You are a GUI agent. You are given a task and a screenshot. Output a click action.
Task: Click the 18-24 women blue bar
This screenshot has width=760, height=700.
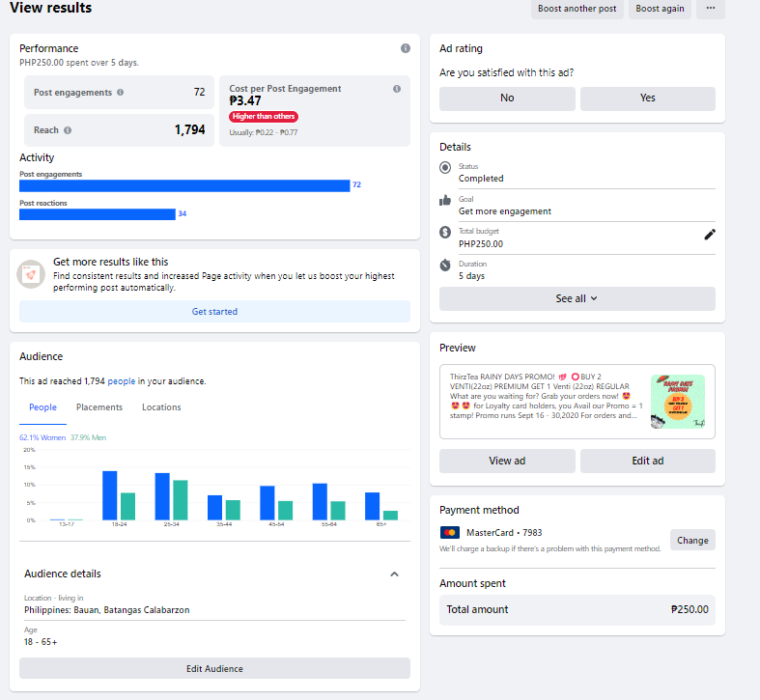tap(109, 495)
